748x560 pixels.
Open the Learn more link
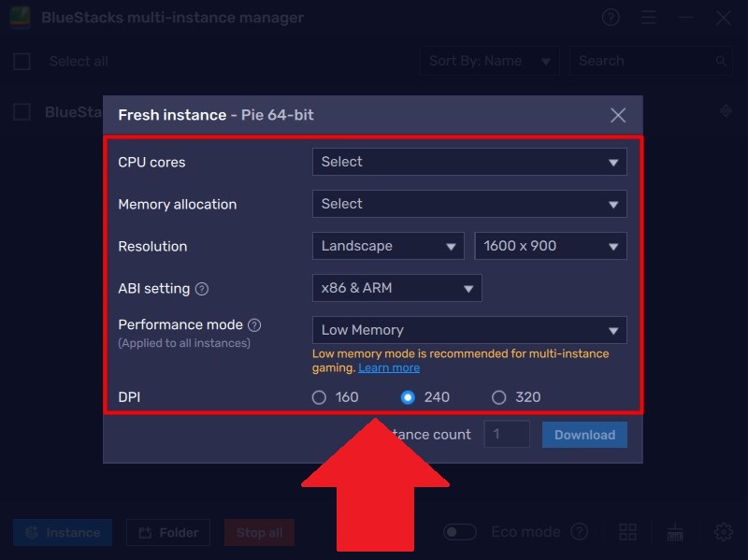click(388, 367)
